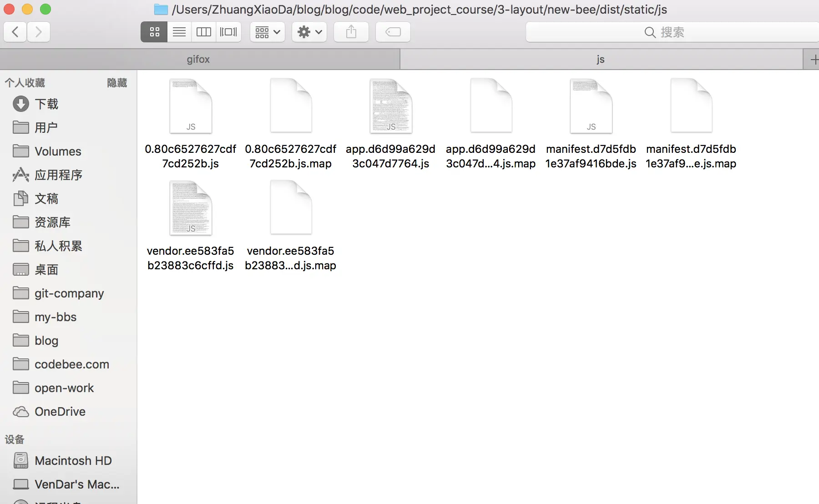Click the 0.80c6527627cdf7cd252b.js filename label
This screenshot has width=819, height=504.
coord(191,156)
